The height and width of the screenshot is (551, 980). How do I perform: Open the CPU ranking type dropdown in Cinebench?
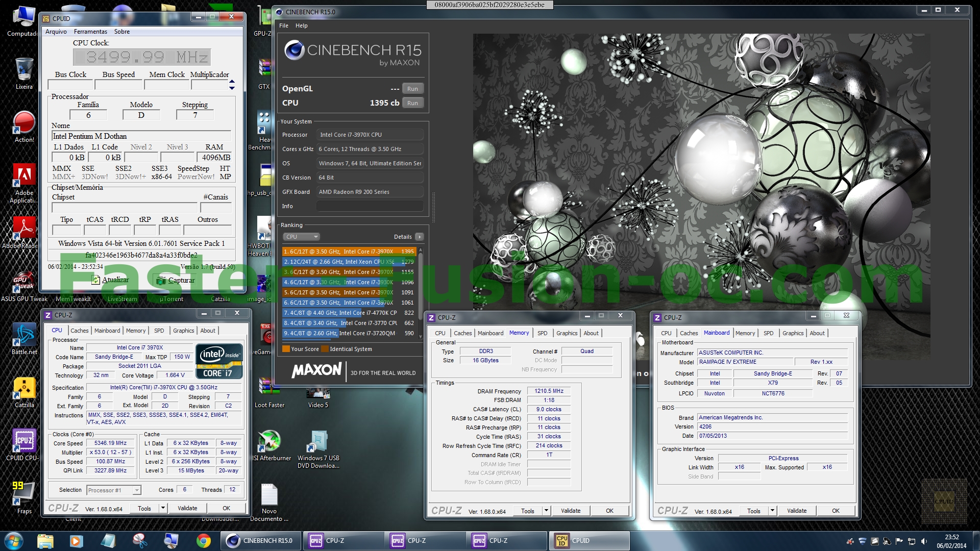[302, 237]
